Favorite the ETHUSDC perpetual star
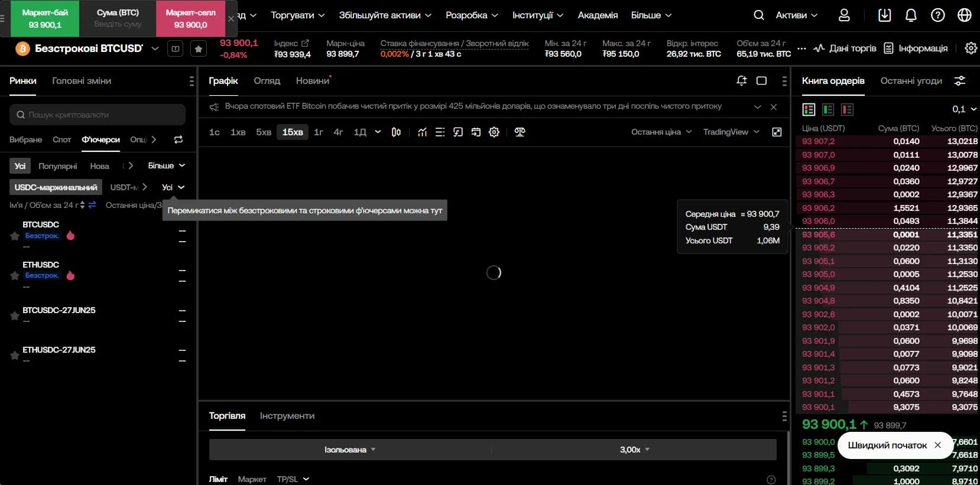This screenshot has width=980, height=485. 15,276
